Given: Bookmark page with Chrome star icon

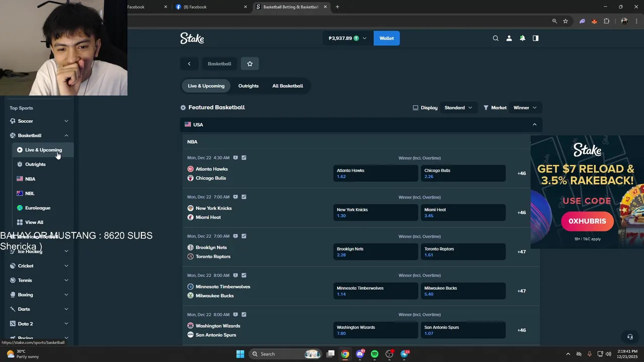Looking at the screenshot, I should point(566,21).
